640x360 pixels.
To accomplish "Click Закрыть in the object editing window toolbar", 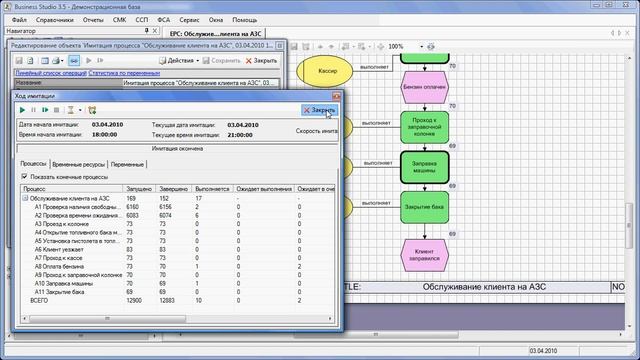I will pyautogui.click(x=261, y=61).
